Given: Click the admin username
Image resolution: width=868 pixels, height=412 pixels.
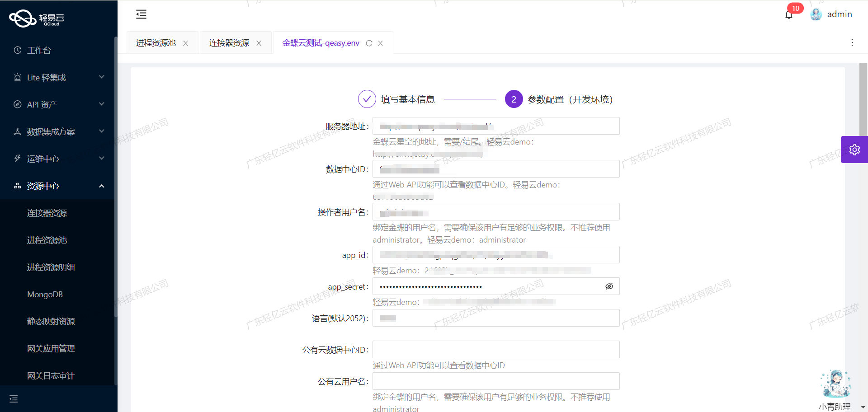Looking at the screenshot, I should pyautogui.click(x=840, y=14).
